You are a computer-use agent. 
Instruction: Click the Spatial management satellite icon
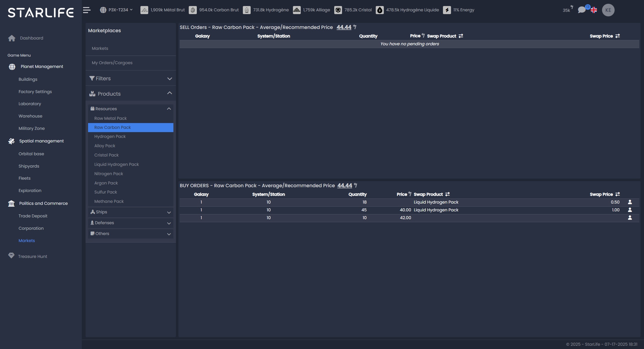(x=11, y=141)
